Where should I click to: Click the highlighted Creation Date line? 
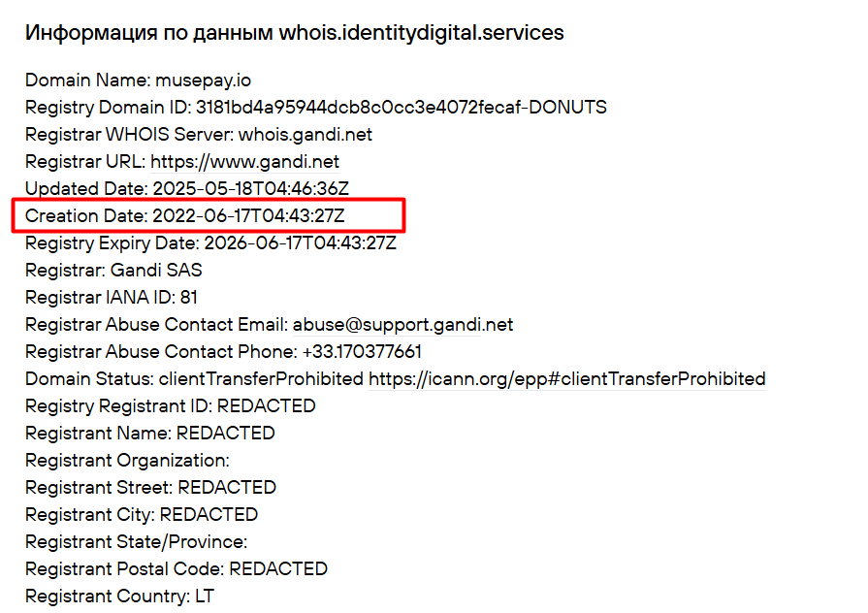(x=184, y=216)
